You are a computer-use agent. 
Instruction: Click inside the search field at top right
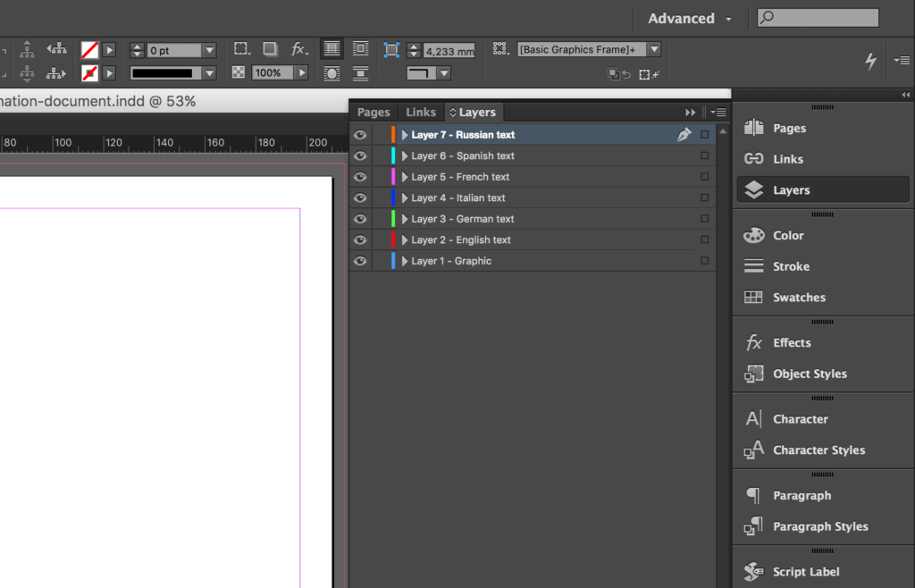pos(818,17)
